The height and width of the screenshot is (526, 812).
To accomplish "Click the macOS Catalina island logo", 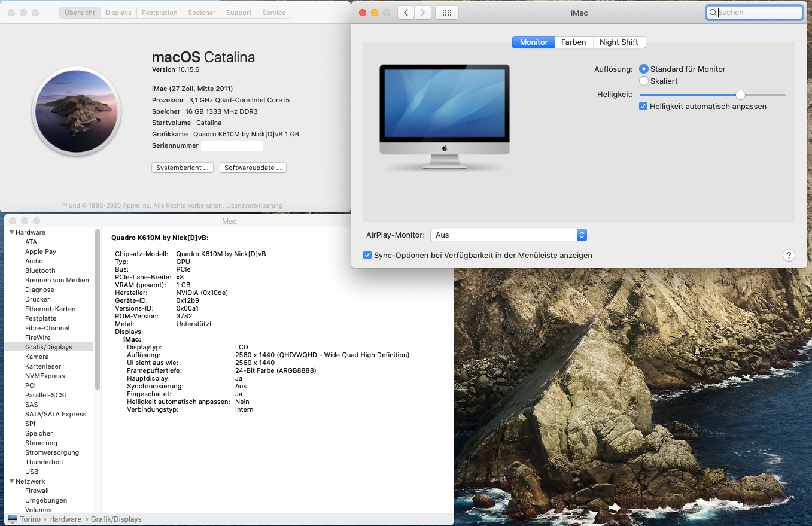I will point(77,111).
